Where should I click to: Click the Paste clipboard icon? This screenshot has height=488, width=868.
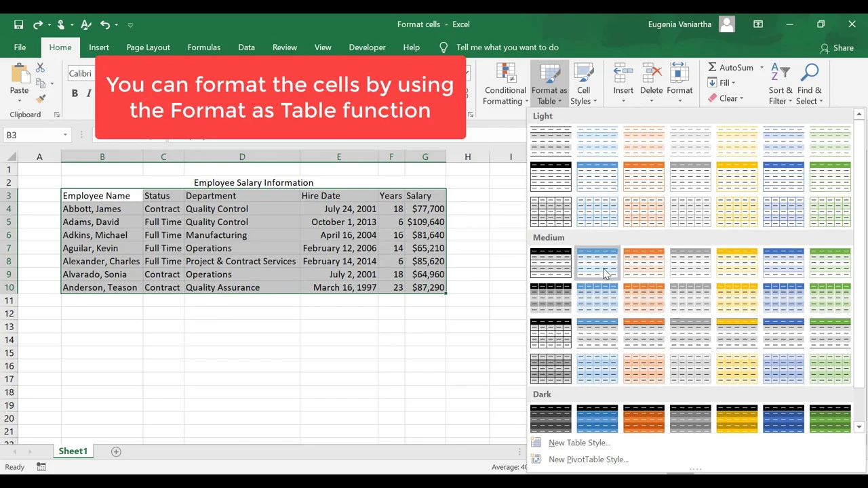tap(19, 73)
